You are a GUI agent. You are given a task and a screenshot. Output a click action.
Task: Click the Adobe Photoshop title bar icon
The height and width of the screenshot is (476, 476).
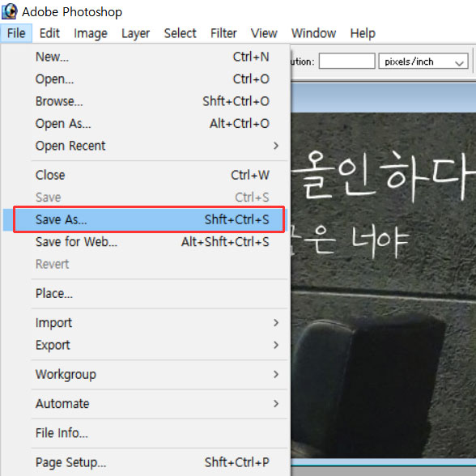(x=10, y=11)
